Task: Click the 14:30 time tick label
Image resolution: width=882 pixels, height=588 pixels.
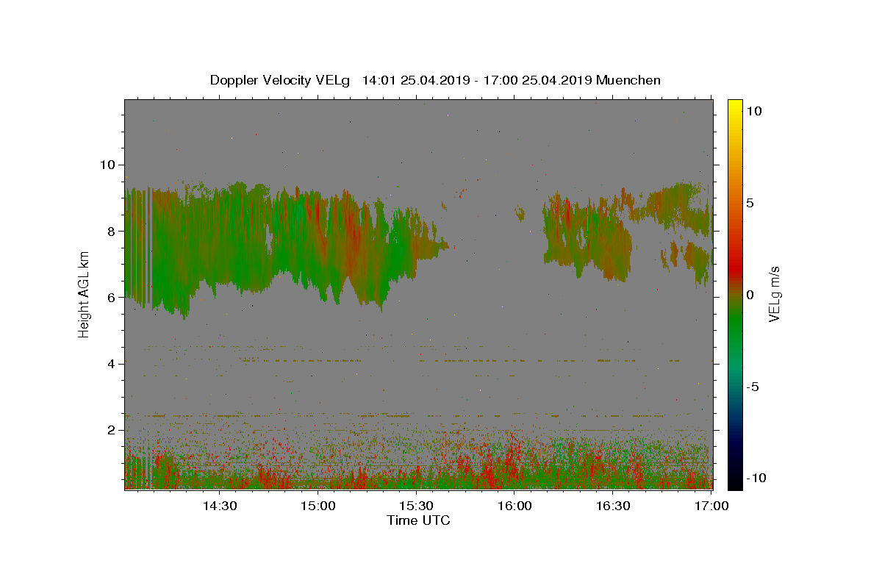Action: [219, 506]
